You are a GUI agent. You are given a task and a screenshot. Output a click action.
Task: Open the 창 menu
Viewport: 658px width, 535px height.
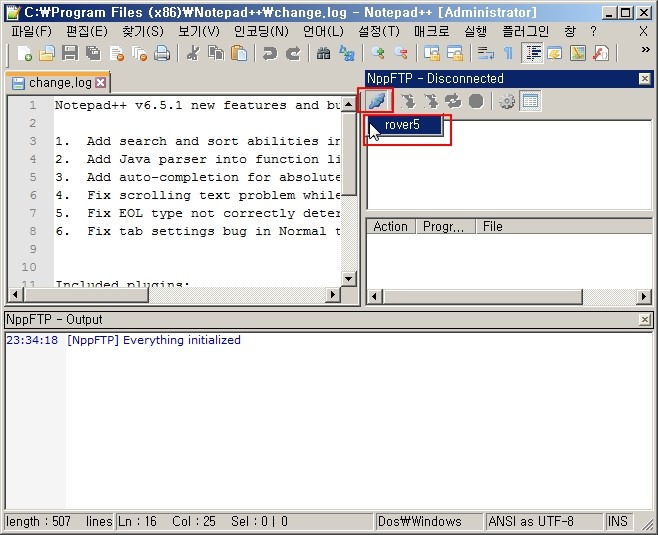click(x=570, y=31)
